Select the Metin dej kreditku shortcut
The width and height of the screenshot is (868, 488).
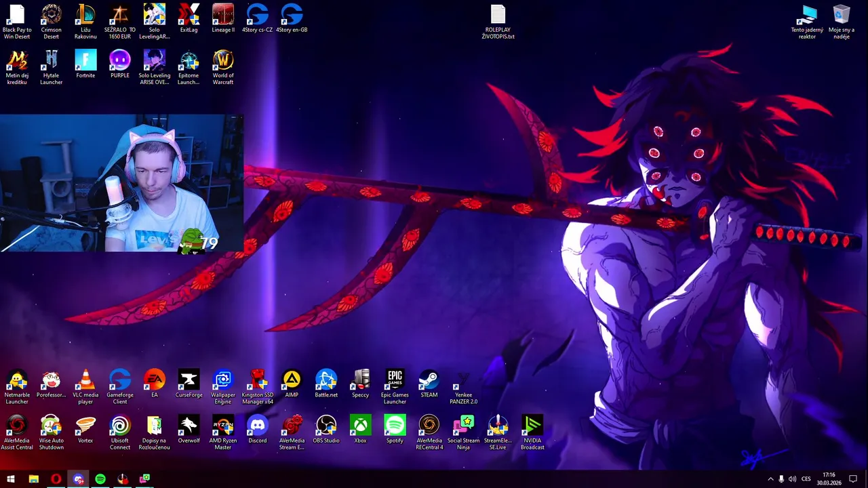pos(17,67)
